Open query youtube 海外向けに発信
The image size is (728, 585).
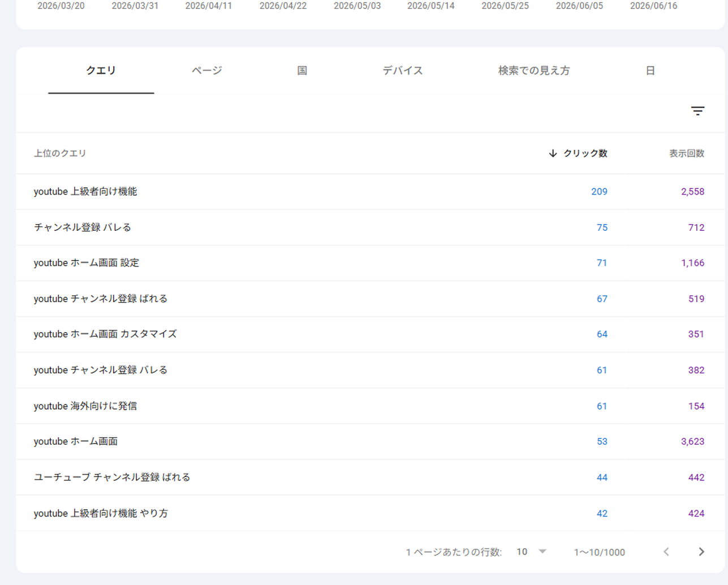(x=85, y=406)
